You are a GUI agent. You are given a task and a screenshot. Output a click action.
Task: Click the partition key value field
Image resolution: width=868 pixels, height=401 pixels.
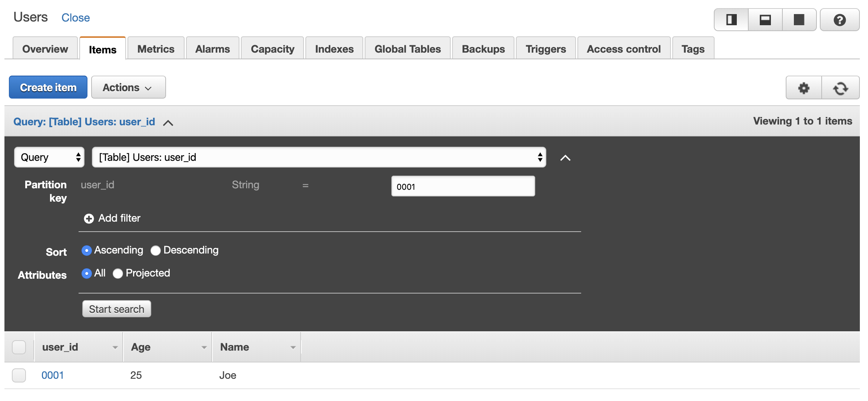463,186
